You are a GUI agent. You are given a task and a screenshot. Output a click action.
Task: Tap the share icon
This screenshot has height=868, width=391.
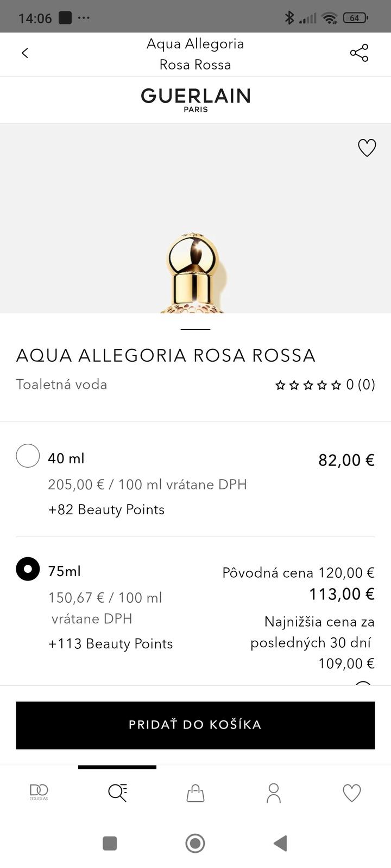click(x=359, y=53)
